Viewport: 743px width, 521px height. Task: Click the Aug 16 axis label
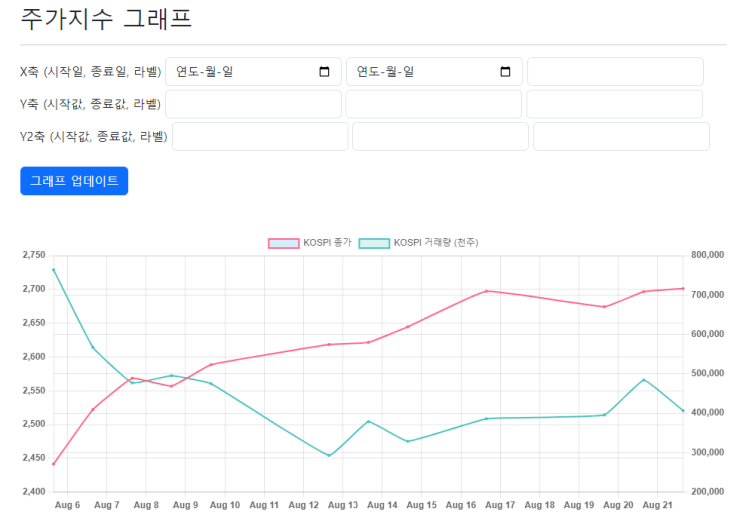pyautogui.click(x=461, y=505)
